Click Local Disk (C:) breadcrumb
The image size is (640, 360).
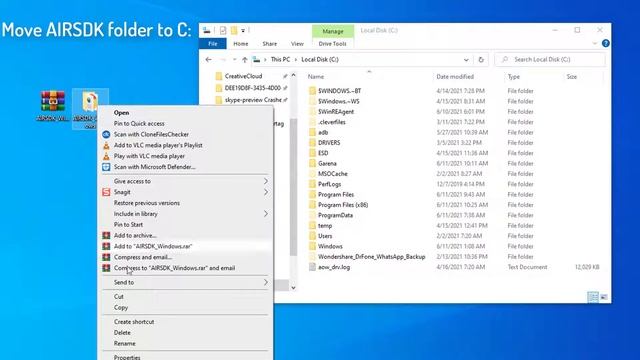pyautogui.click(x=320, y=60)
